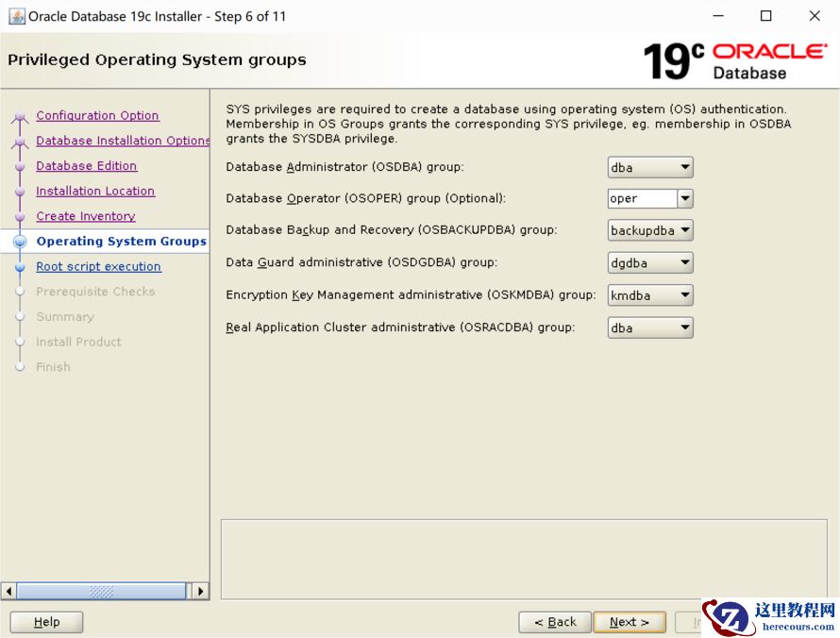Click the Back button
Viewport: 840px width, 638px height.
click(555, 622)
